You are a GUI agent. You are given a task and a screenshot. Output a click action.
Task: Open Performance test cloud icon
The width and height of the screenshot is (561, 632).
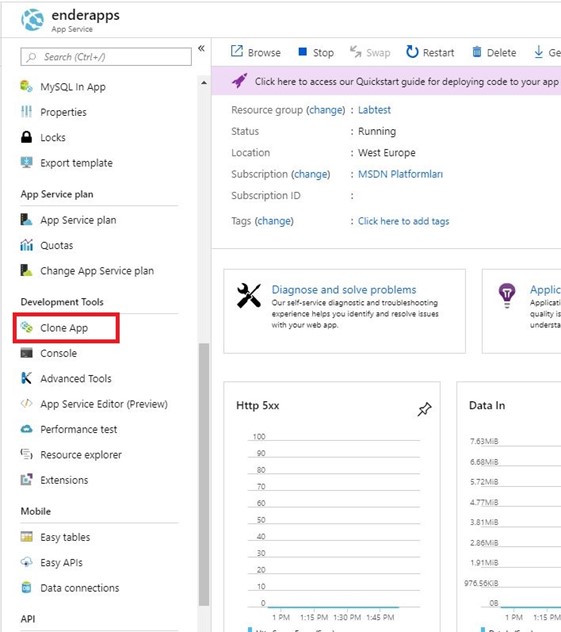point(27,429)
